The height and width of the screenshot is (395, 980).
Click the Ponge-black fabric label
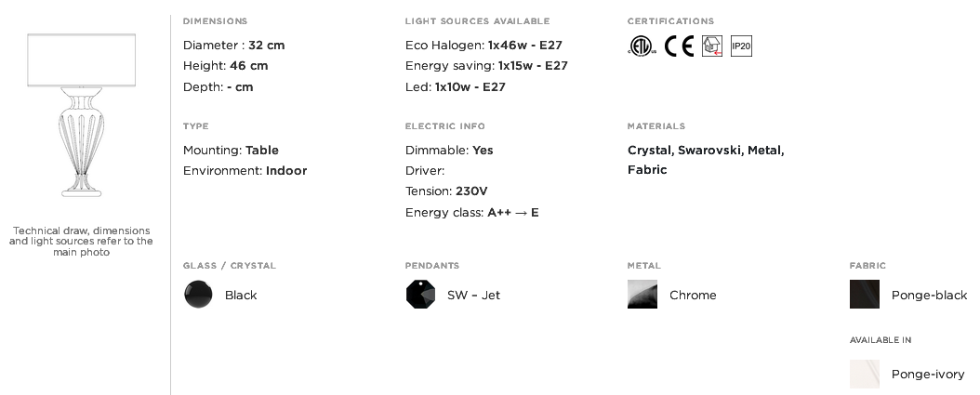pyautogui.click(x=929, y=295)
